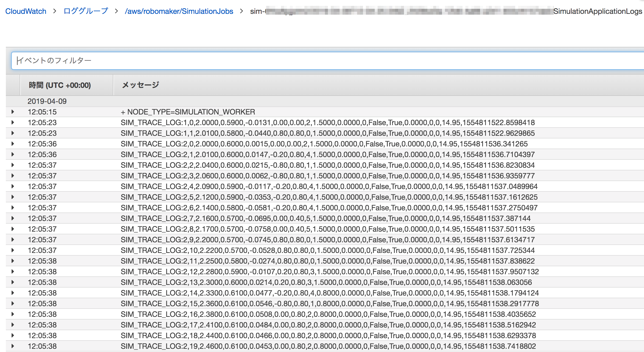Expand the SIM_TRACE_LOG:2,1 event arrow
Viewport: 644px width, 352px height.
click(13, 154)
